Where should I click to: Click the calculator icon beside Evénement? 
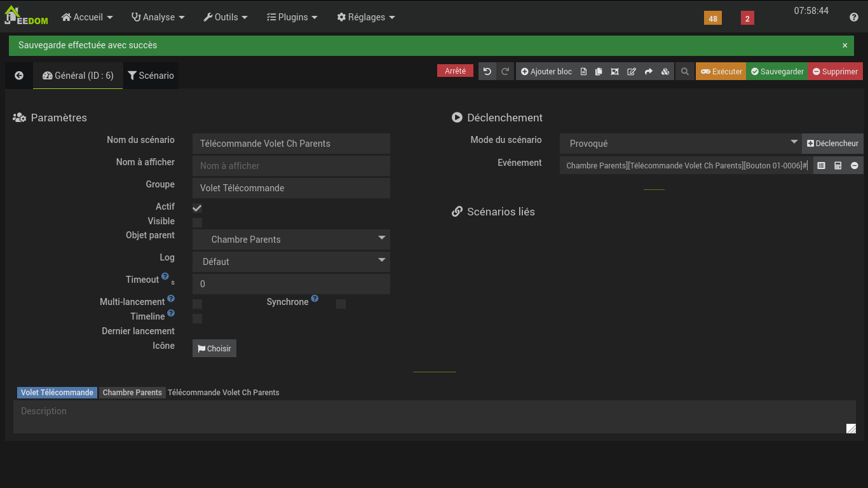[837, 166]
